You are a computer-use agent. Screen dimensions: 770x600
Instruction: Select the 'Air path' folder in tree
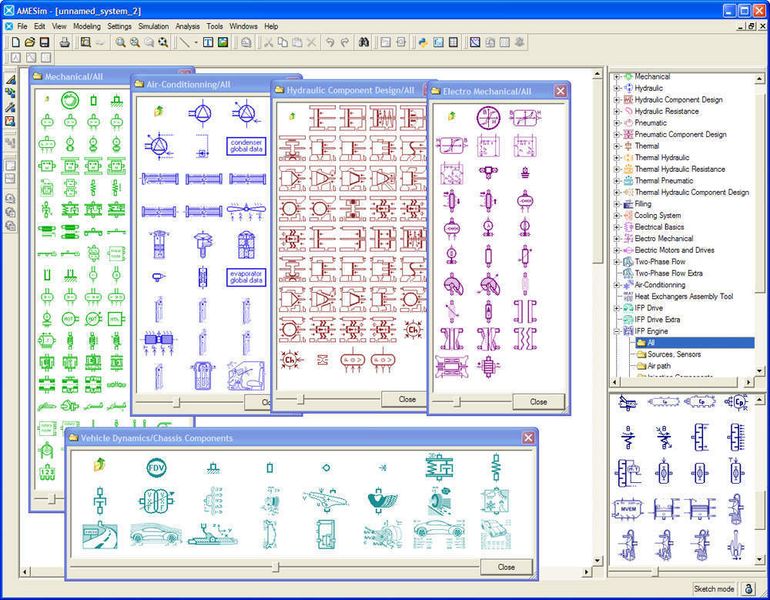tap(659, 366)
